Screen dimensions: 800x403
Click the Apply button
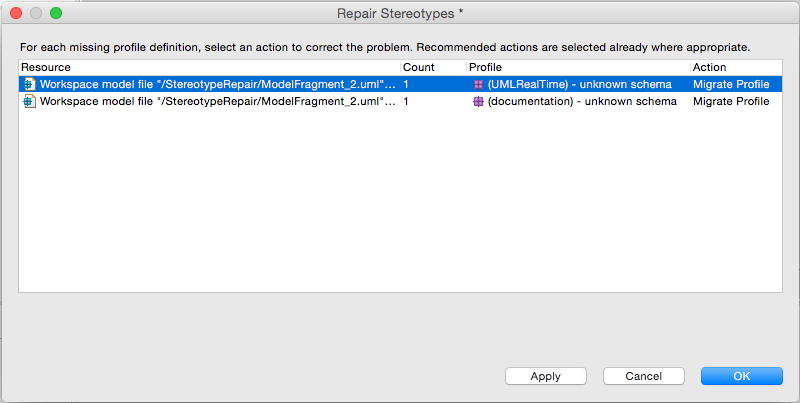(x=545, y=376)
